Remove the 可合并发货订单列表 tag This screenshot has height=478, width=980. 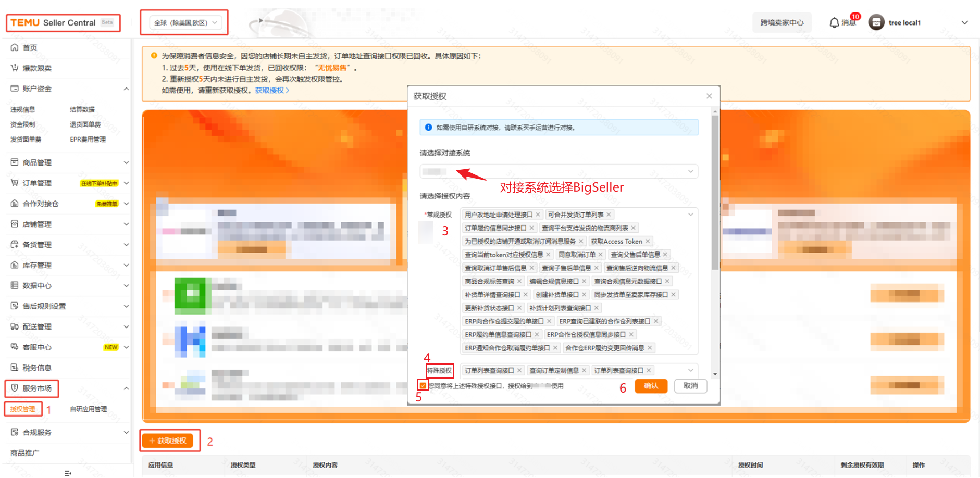(609, 215)
